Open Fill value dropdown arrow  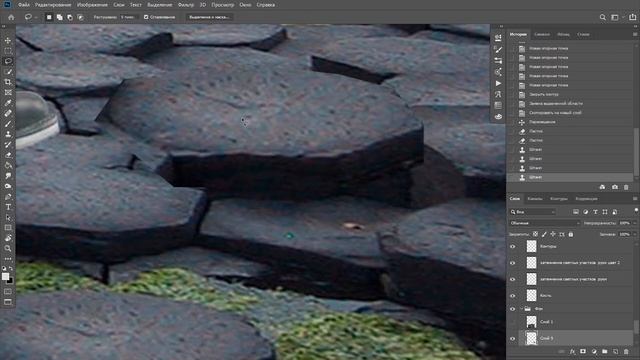tap(634, 234)
